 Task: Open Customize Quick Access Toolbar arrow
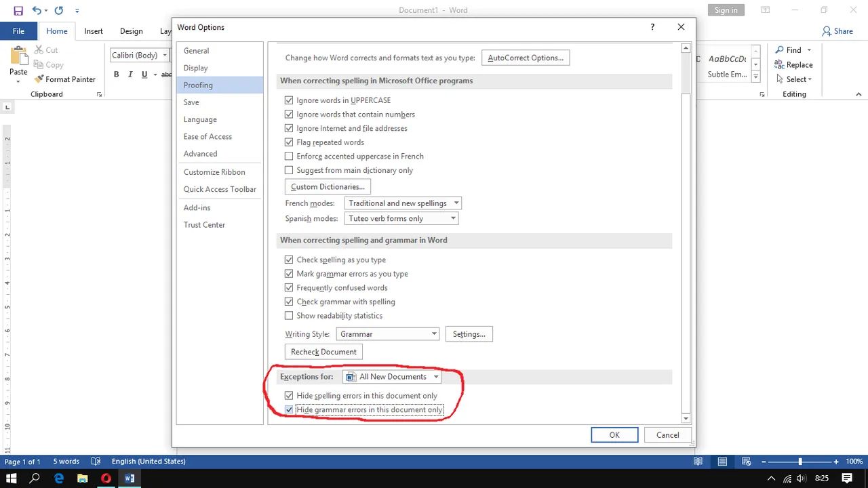[x=77, y=11]
